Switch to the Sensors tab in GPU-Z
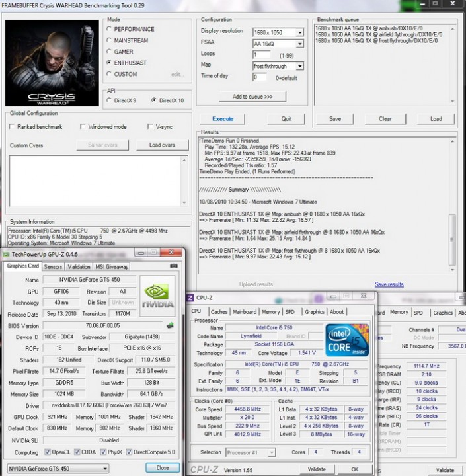The height and width of the screenshot is (476, 466). pyautogui.click(x=53, y=267)
